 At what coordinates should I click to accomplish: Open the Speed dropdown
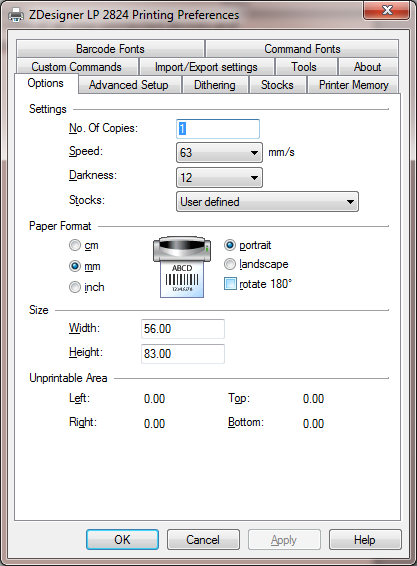[x=219, y=153]
